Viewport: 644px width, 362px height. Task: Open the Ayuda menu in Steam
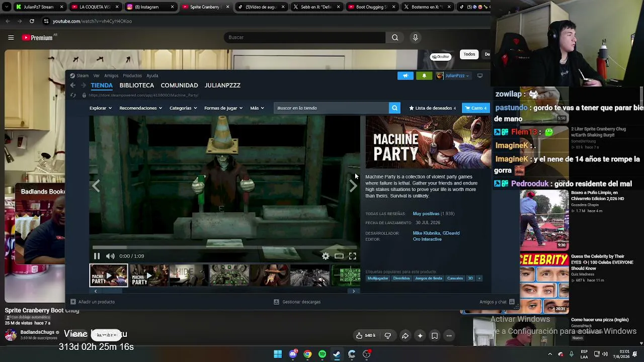[152, 76]
